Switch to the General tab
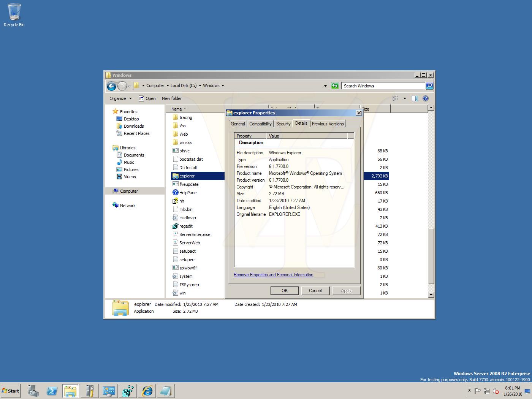Screen dimensions: 532x399 [x=238, y=124]
